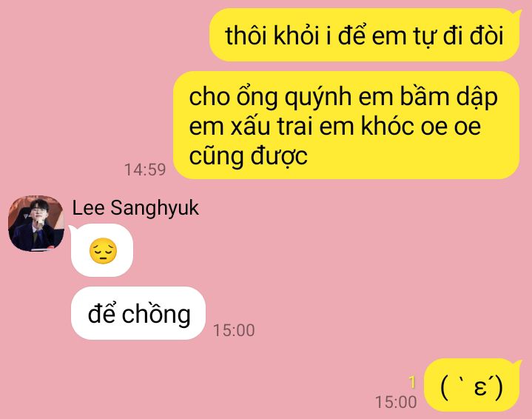Click the word "đòi" ending the first message
532x419 pixels.
[x=487, y=36]
